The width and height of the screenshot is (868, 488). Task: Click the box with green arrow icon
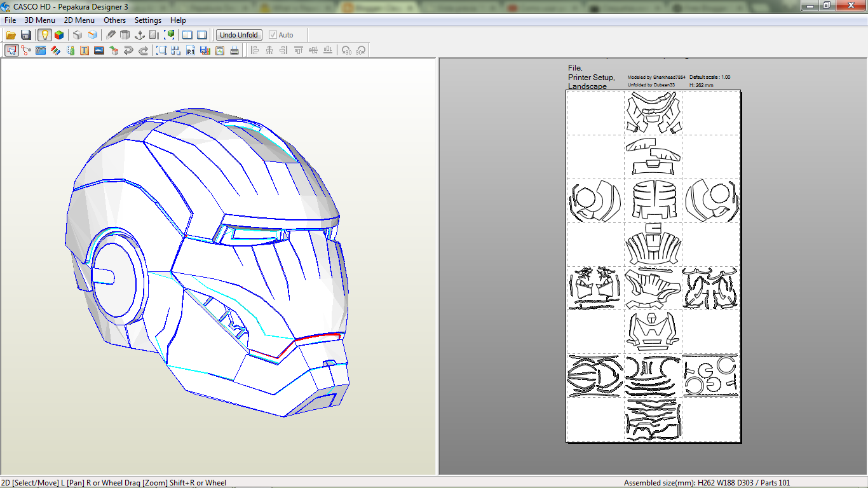tap(114, 50)
